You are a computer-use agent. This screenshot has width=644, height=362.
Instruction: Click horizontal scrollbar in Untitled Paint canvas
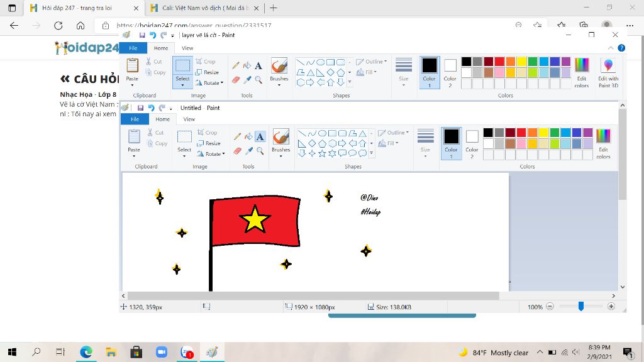point(313,295)
